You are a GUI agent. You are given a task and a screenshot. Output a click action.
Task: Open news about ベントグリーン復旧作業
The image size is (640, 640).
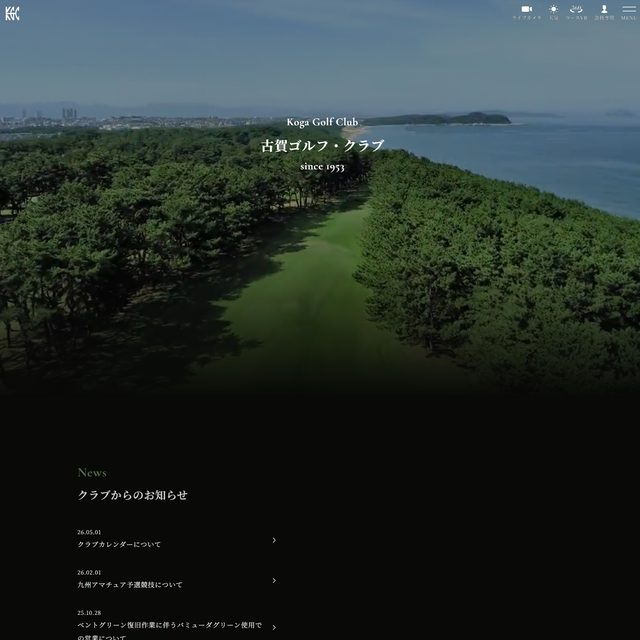(169, 631)
